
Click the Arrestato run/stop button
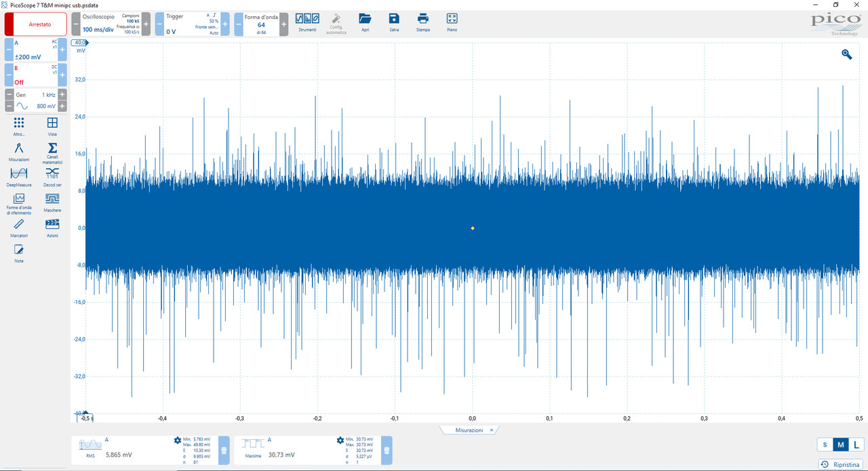36,24
